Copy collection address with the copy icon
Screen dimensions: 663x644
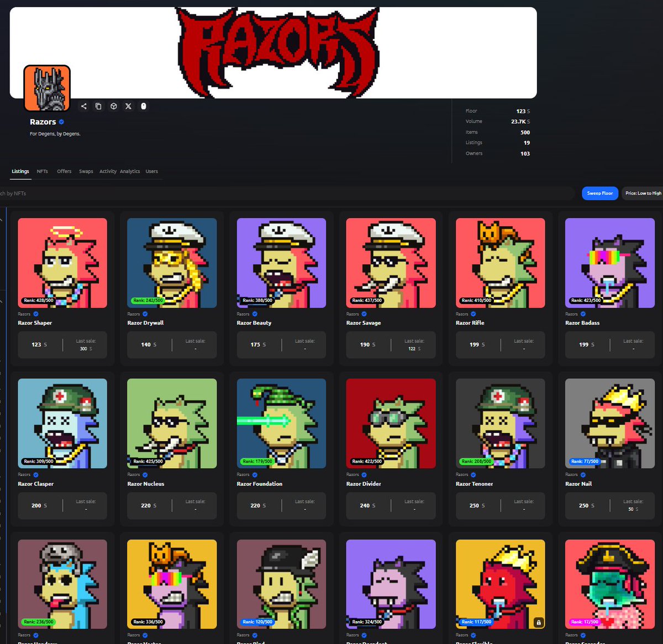(98, 106)
